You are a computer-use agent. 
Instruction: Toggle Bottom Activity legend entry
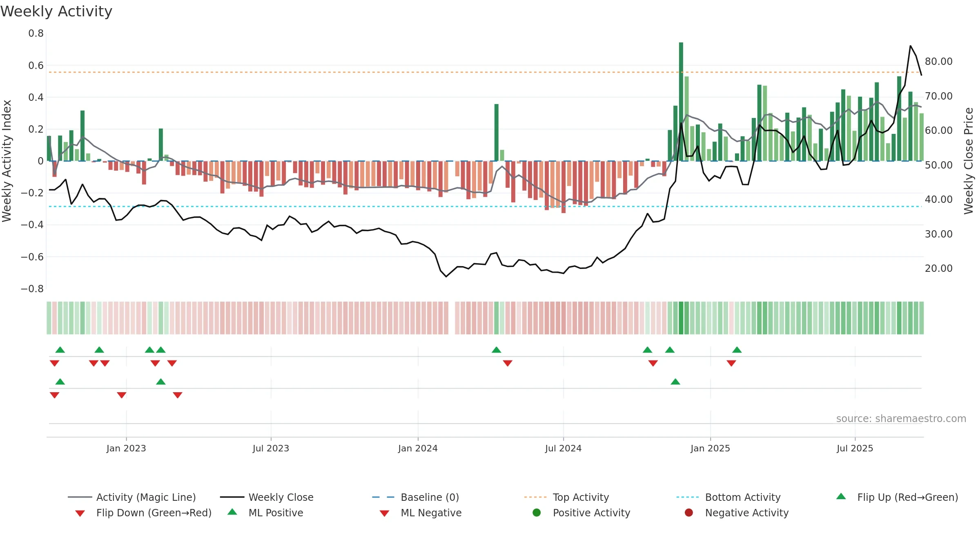click(728, 497)
